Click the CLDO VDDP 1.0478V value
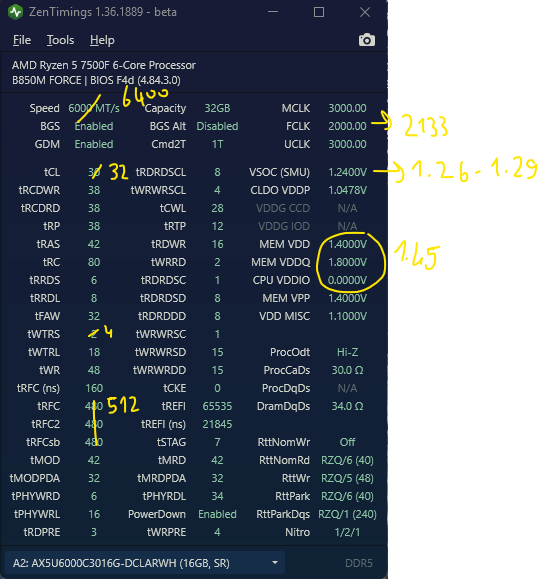The width and height of the screenshot is (538, 579). pyautogui.click(x=347, y=190)
